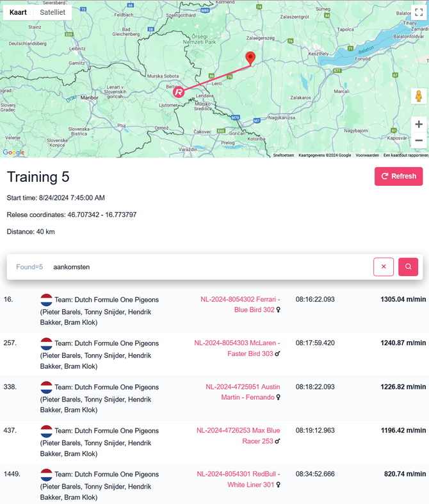Click the male symbol after Racer 253
Viewport: 429px width, 504px height.
[x=277, y=441]
